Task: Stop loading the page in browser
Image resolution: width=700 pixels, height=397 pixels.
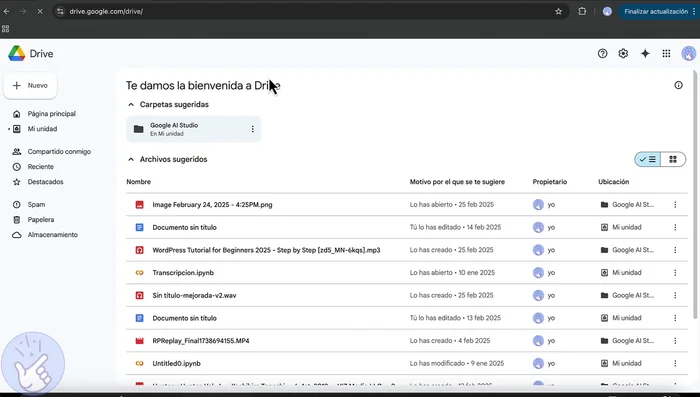Action: (40, 12)
